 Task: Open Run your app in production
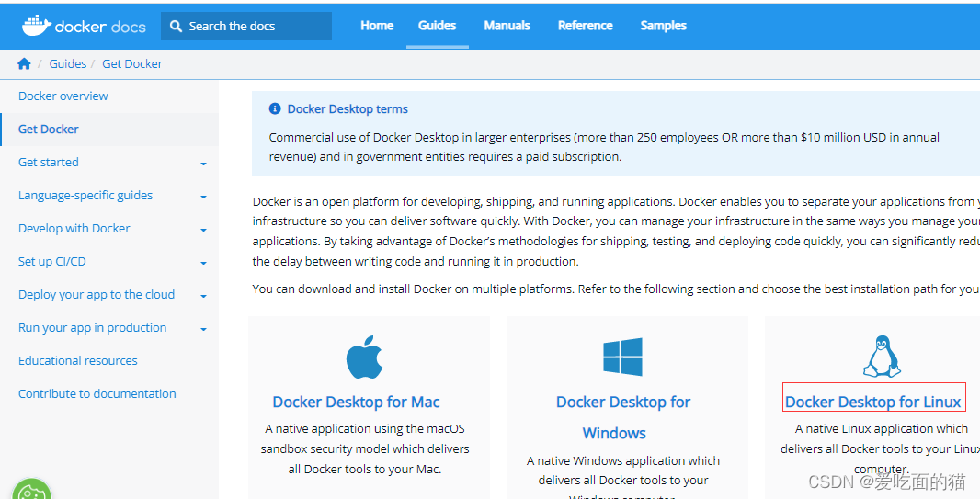[93, 328]
